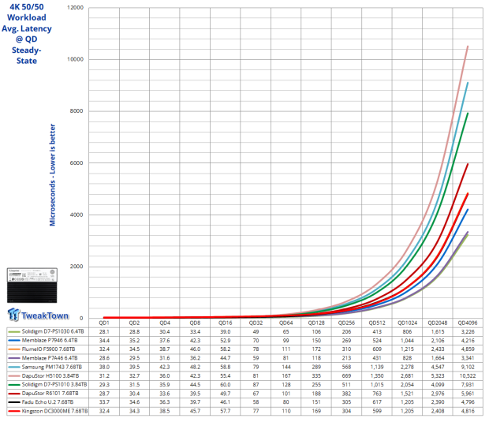This screenshot has width=489, height=448.
Task: Click the FlumeIO F5900 7.68TB legend swatch
Action: [x=14, y=349]
